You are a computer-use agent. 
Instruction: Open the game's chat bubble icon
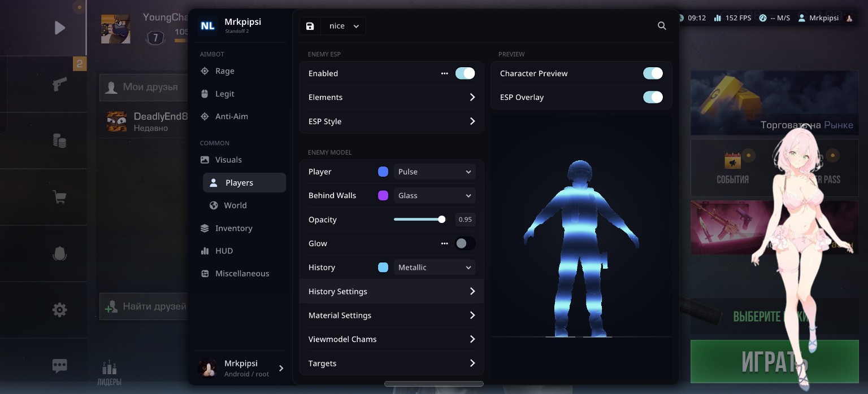tap(59, 366)
